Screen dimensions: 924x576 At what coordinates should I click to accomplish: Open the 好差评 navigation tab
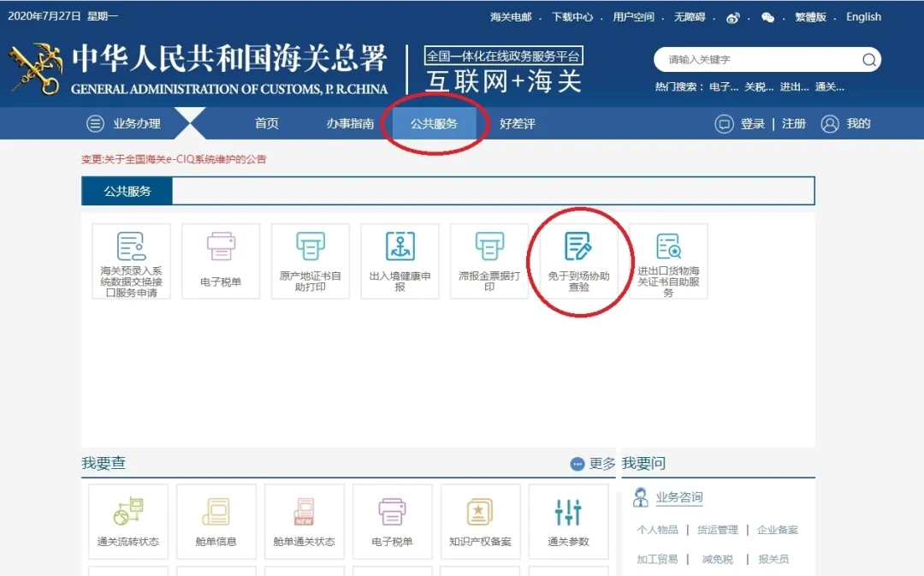tap(518, 124)
